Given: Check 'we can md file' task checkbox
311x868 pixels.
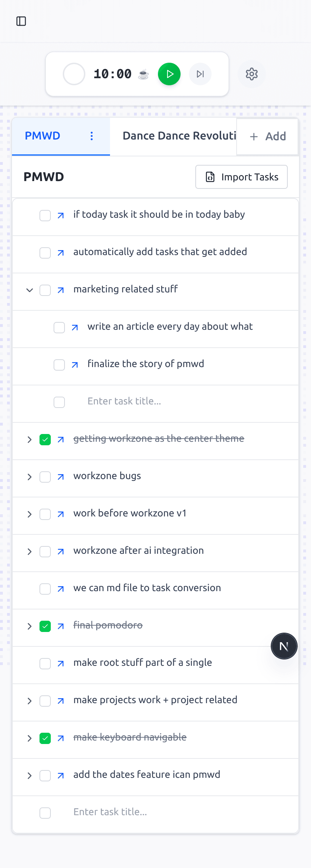Looking at the screenshot, I should point(45,589).
